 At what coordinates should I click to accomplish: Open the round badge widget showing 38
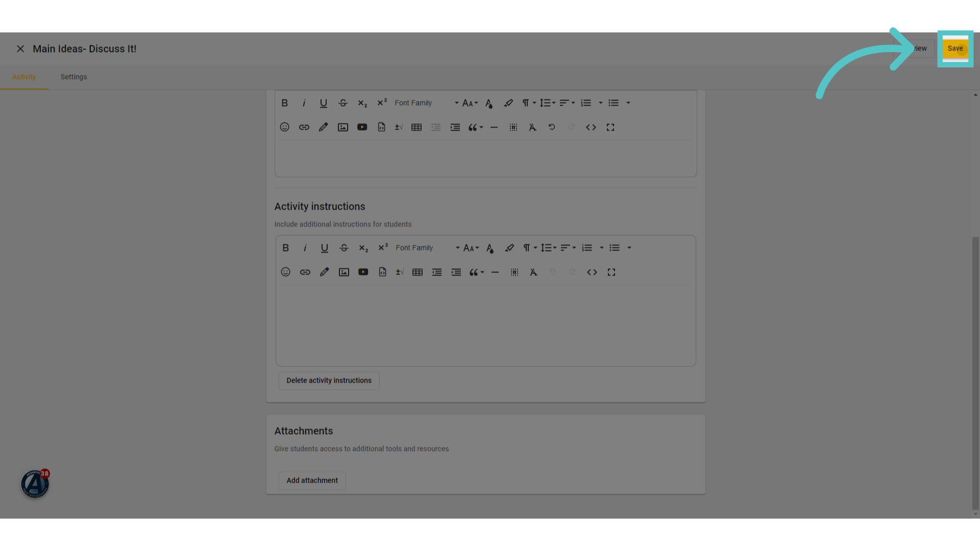pos(35,484)
